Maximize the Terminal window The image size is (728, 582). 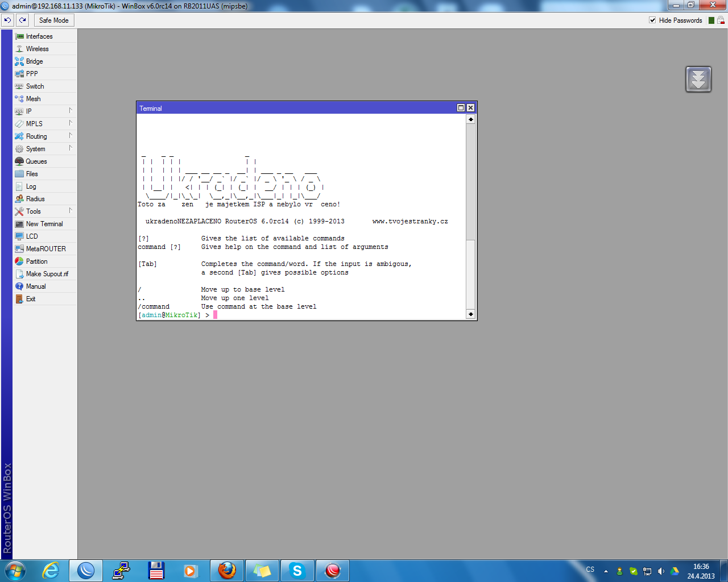(461, 108)
